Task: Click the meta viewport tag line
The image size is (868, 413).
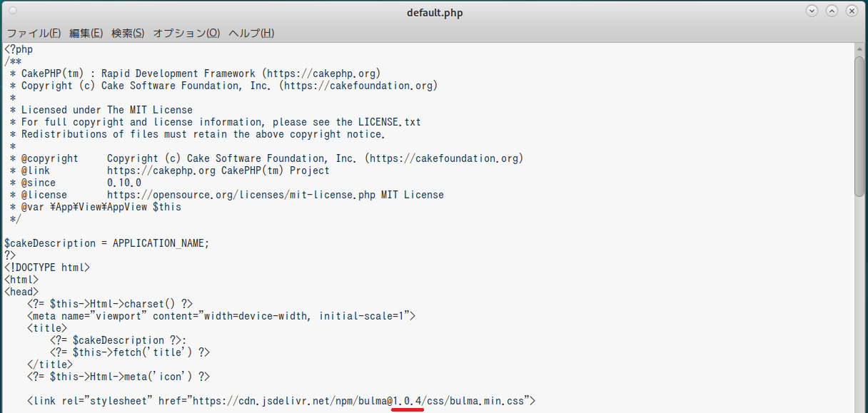Action: point(221,316)
